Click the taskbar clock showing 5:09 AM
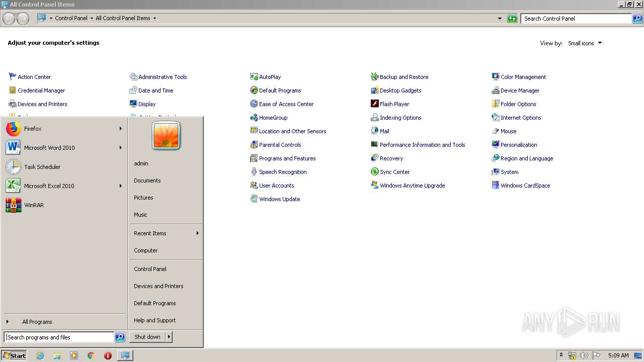Viewport: 644px width, 362px height. pos(618,355)
